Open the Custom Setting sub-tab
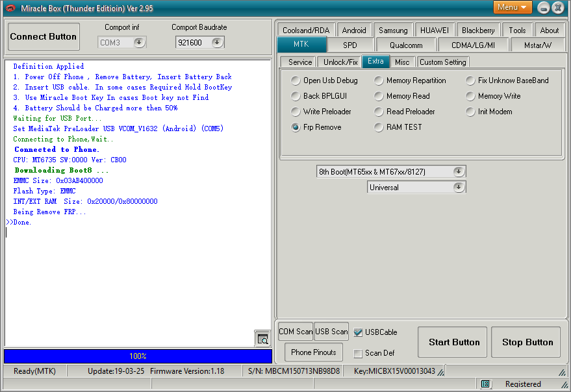The image size is (571, 392). 443,62
